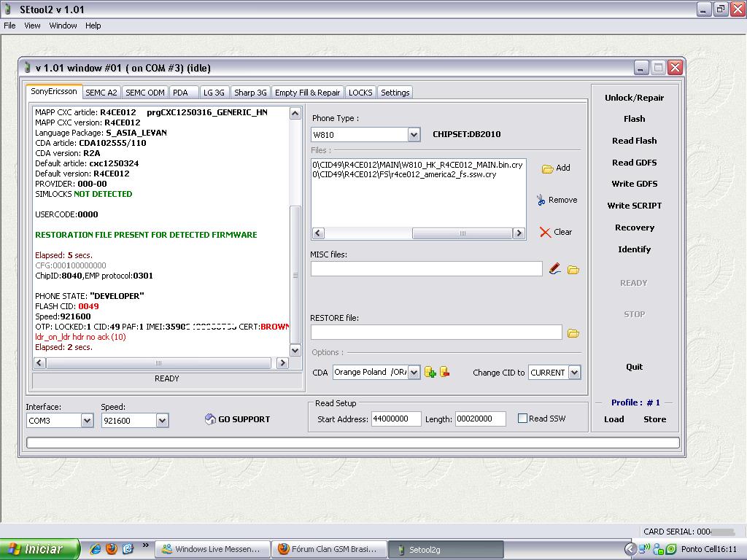The height and width of the screenshot is (560, 747).
Task: Click the Start Address input field
Action: click(x=396, y=419)
